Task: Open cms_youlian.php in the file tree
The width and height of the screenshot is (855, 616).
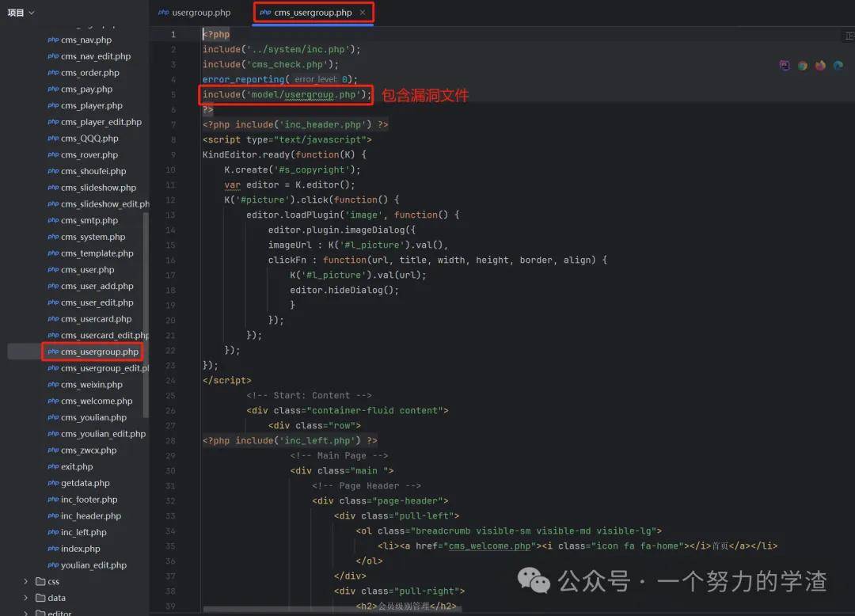Action: (x=87, y=417)
